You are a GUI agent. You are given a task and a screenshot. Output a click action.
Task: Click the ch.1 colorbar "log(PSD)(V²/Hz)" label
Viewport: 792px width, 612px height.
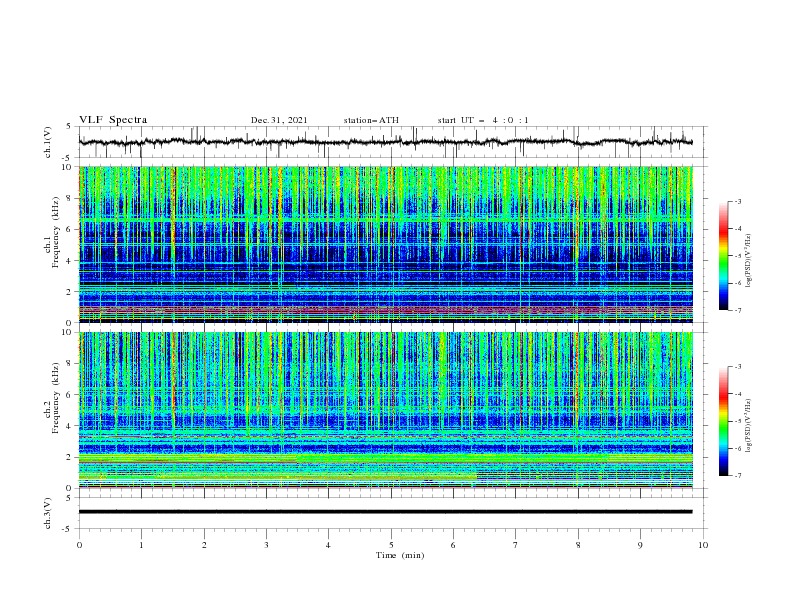749,261
